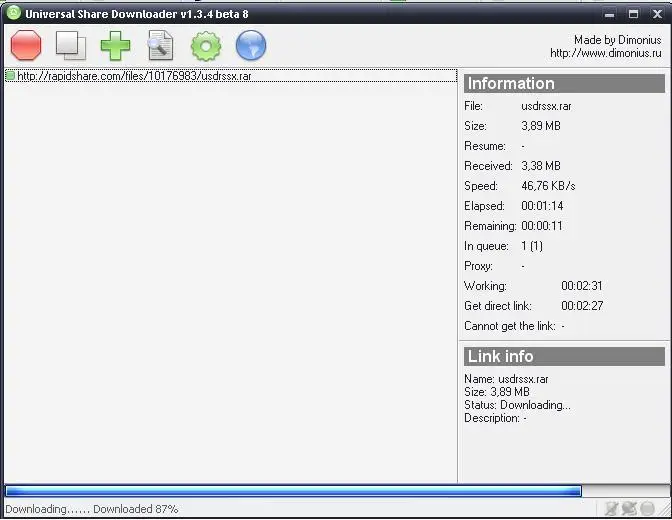Click the Information panel header
This screenshot has height=520, width=672.
coord(564,83)
